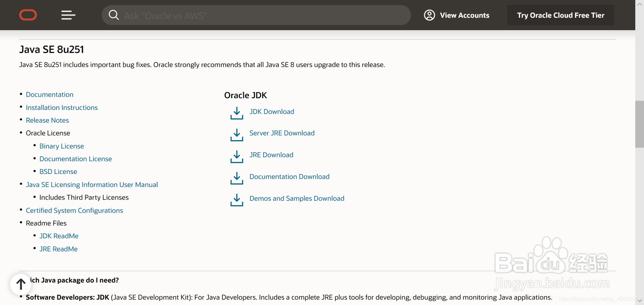This screenshot has height=305, width=644.
Task: Open Release Notes link
Action: (47, 120)
